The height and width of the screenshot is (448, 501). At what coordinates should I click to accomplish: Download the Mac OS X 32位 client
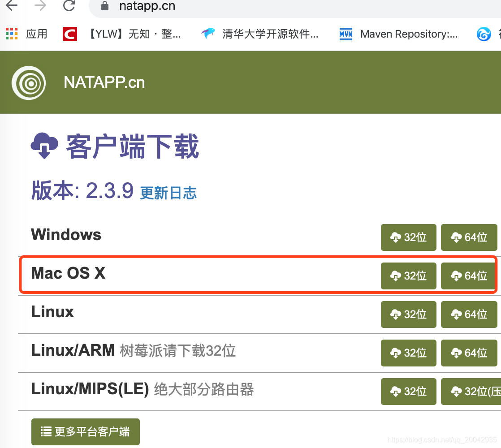[408, 276]
